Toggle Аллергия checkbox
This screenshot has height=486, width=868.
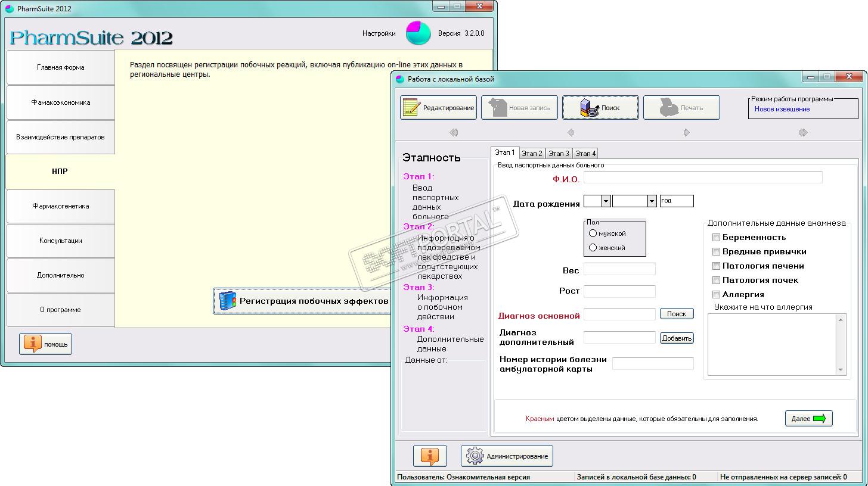click(x=717, y=295)
